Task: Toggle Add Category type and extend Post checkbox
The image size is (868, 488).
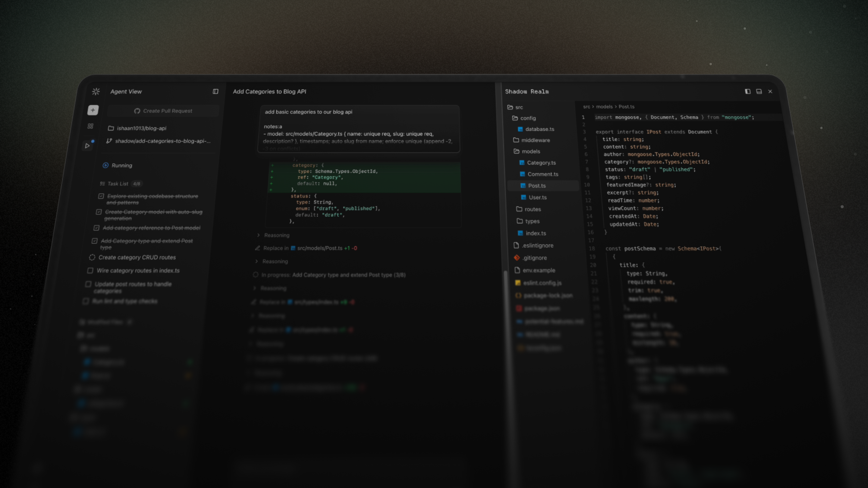Action: [94, 241]
